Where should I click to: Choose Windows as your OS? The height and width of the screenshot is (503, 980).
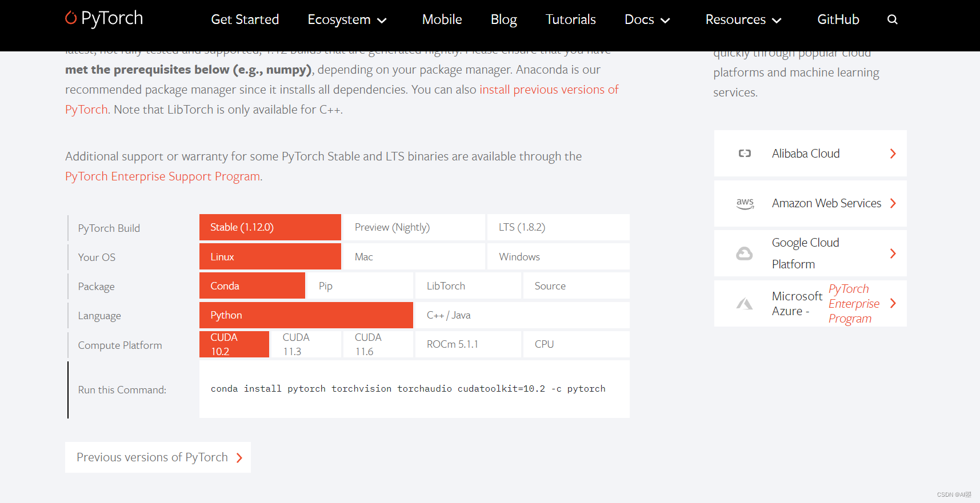pyautogui.click(x=558, y=257)
